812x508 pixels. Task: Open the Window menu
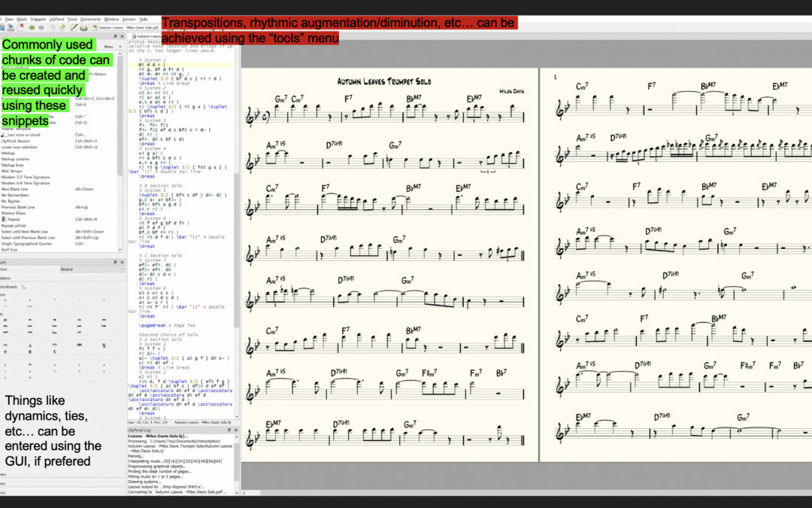coord(111,19)
